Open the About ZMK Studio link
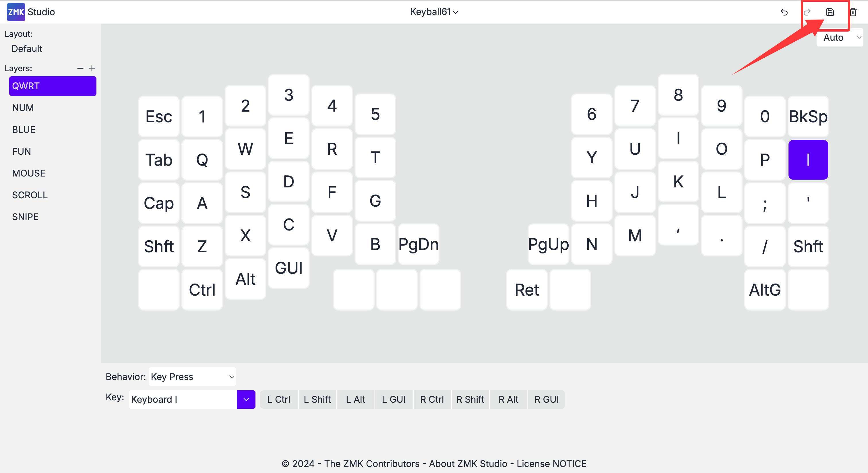This screenshot has width=868, height=473. click(x=468, y=464)
